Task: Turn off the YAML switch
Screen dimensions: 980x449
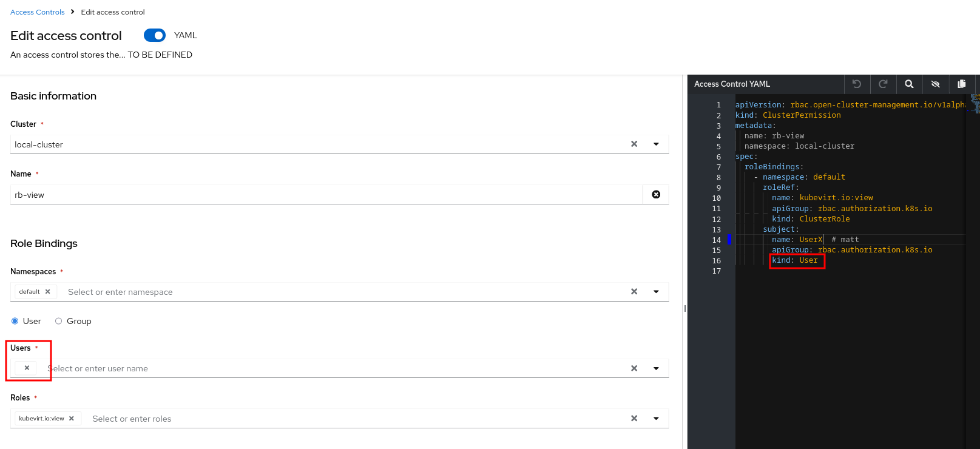Action: (x=155, y=35)
